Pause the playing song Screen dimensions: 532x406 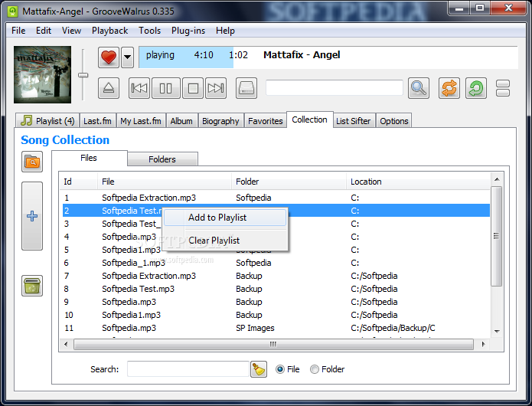tap(166, 88)
